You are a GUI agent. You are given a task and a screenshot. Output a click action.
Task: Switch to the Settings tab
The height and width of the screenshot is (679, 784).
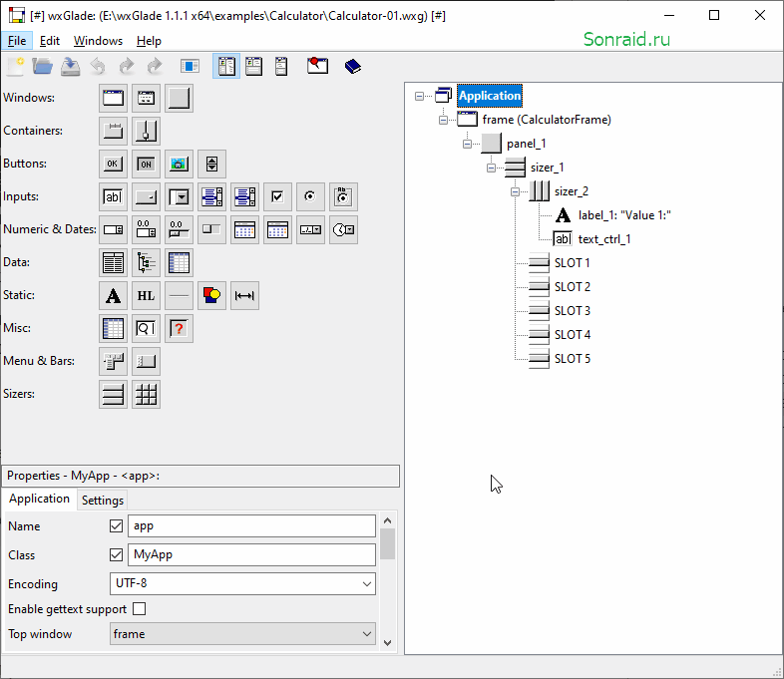click(x=103, y=501)
